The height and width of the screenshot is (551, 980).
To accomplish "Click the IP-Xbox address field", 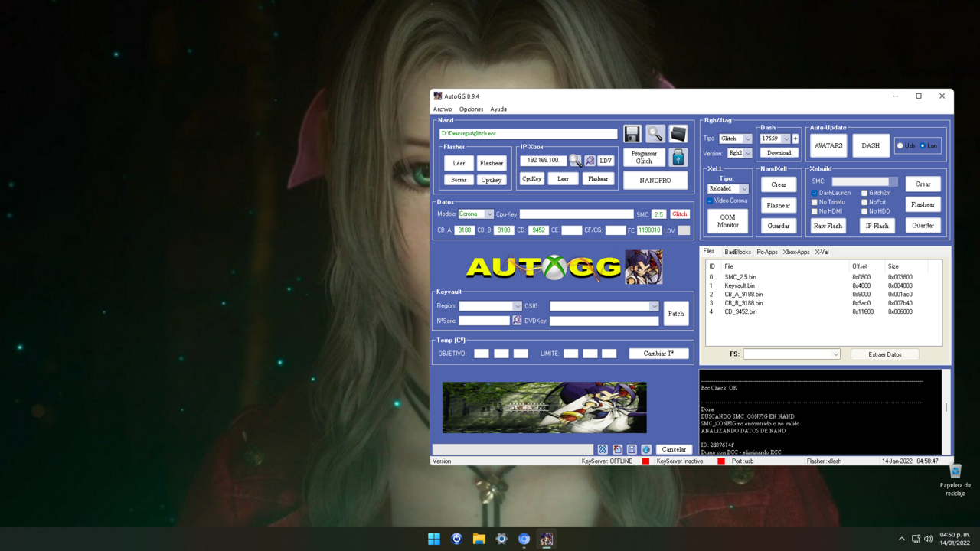I will tap(544, 161).
